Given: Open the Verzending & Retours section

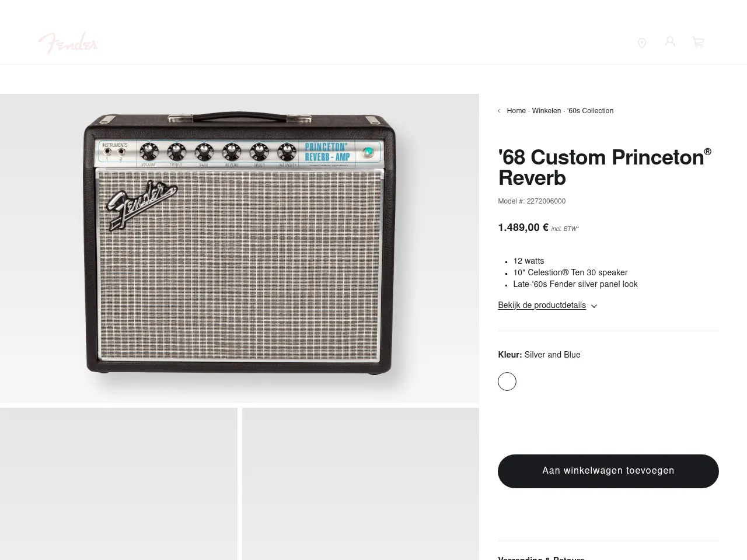Looking at the screenshot, I should [x=541, y=558].
